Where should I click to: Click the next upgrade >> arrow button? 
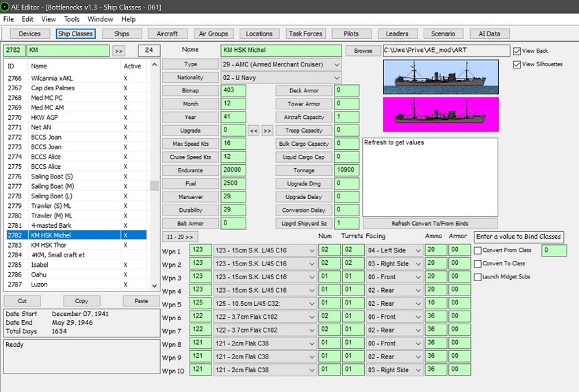click(268, 131)
